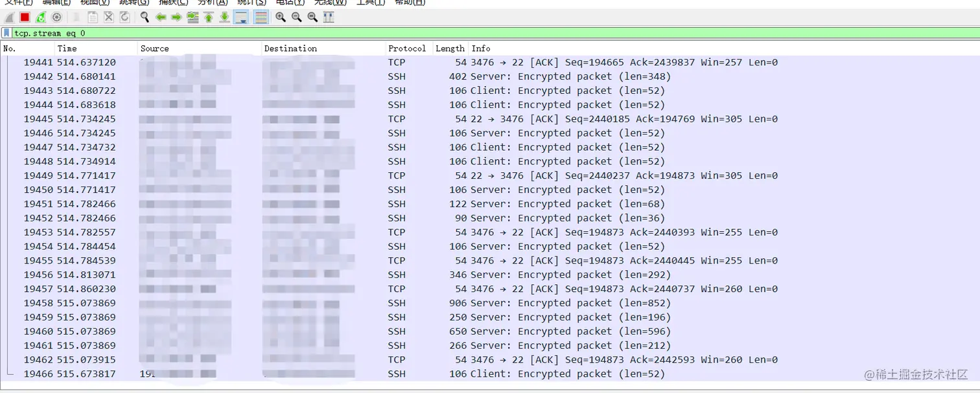The image size is (980, 393).
Task: Click the display filter bookmark icon
Action: click(6, 32)
